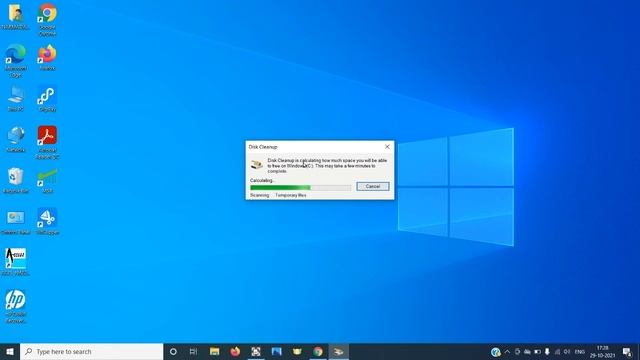Open the HP desktop shortcut
The width and height of the screenshot is (640, 360).
click(16, 306)
